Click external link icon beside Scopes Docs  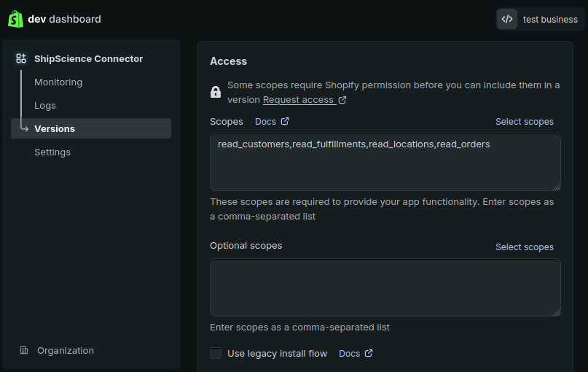(285, 121)
